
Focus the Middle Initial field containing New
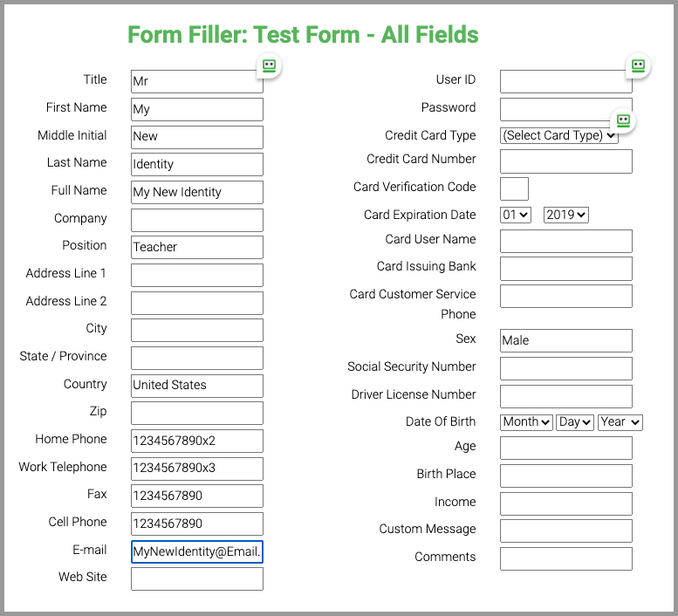[196, 137]
